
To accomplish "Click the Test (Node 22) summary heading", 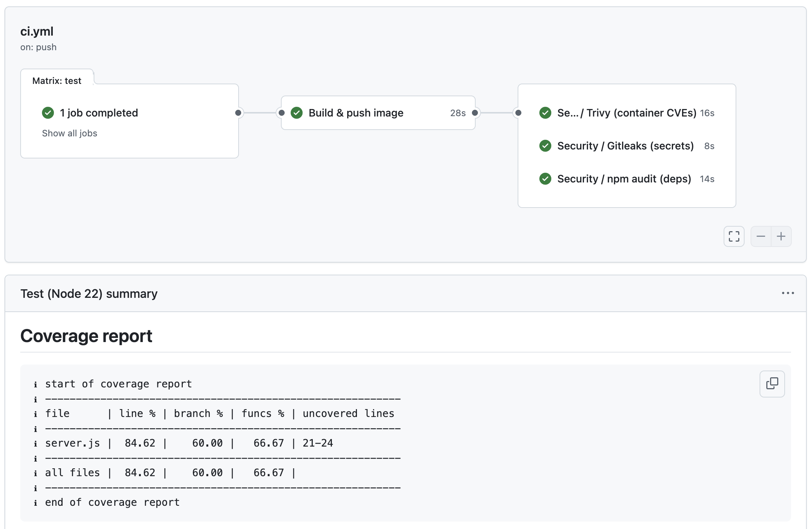I will 89,294.
